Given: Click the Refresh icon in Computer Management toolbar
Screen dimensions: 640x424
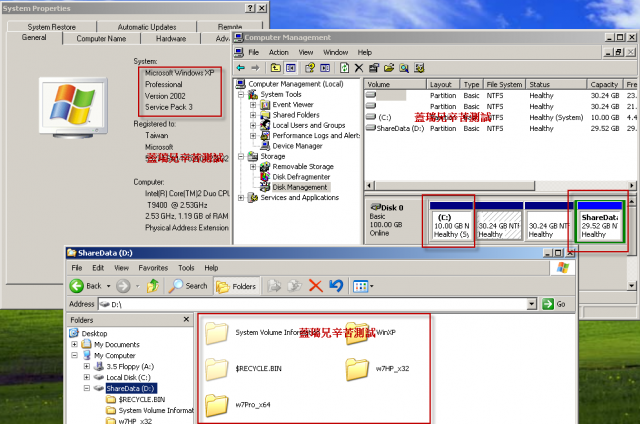Looking at the screenshot, I should 344,68.
